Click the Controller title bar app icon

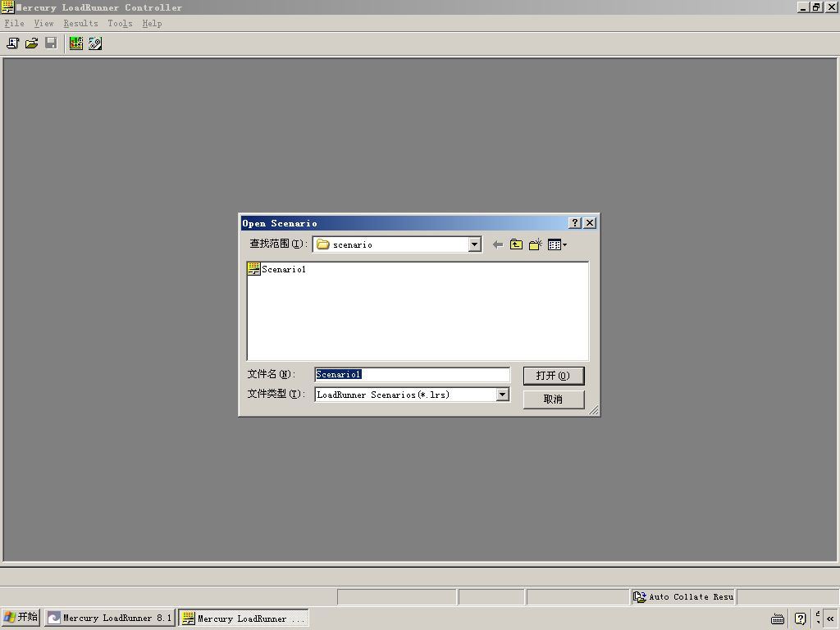pyautogui.click(x=7, y=7)
